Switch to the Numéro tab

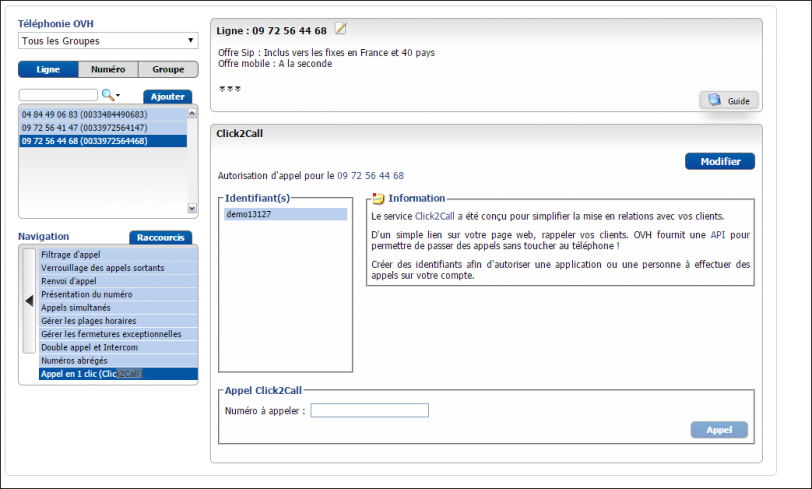tap(108, 69)
